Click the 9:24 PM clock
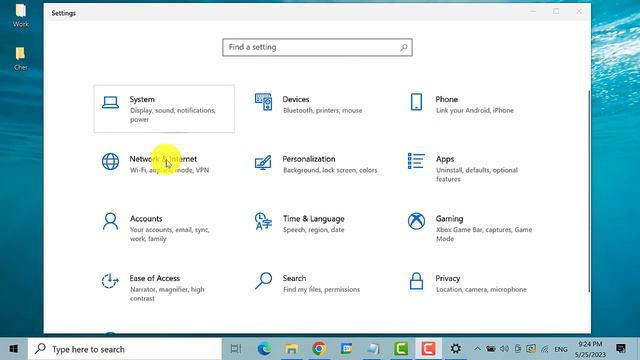This screenshot has height=360, width=640. coord(590,344)
